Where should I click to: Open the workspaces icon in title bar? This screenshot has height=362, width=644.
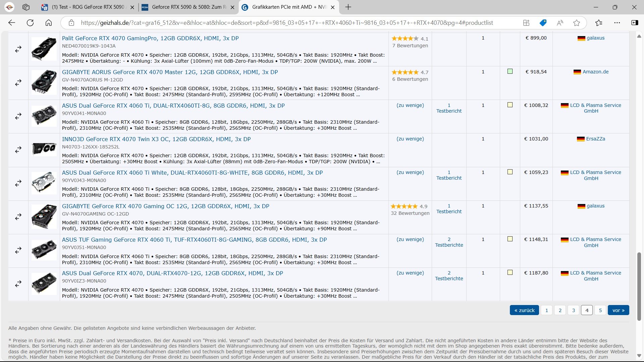pos(26,7)
